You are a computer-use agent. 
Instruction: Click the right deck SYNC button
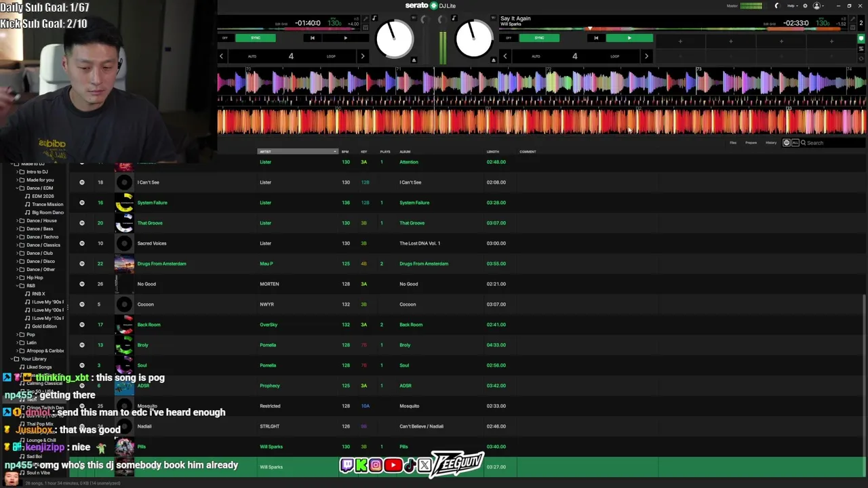[539, 38]
